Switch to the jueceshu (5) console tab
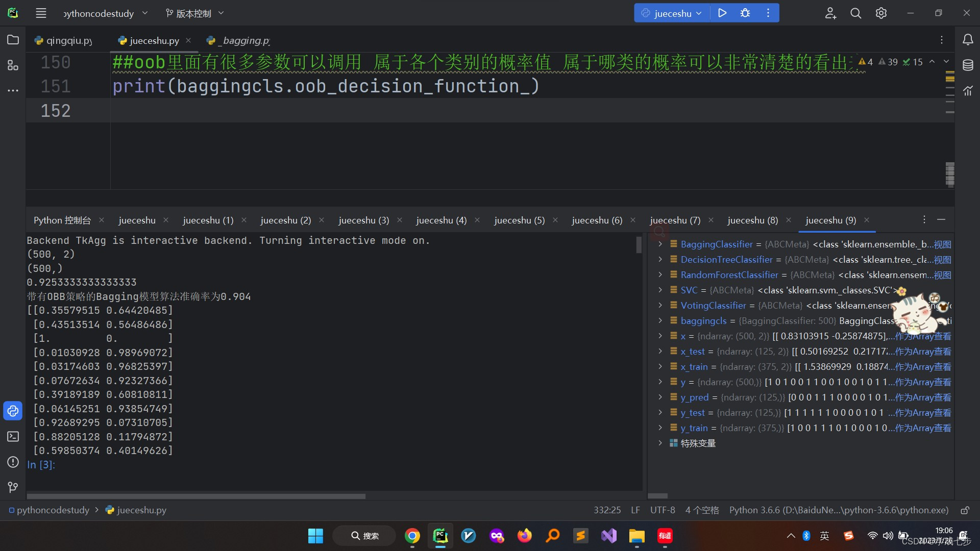 click(519, 220)
